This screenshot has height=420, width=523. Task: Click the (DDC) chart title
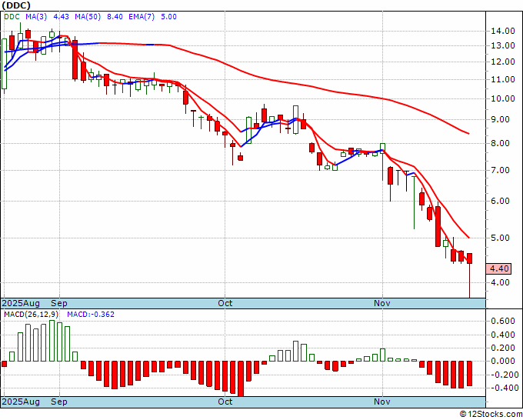coord(16,5)
